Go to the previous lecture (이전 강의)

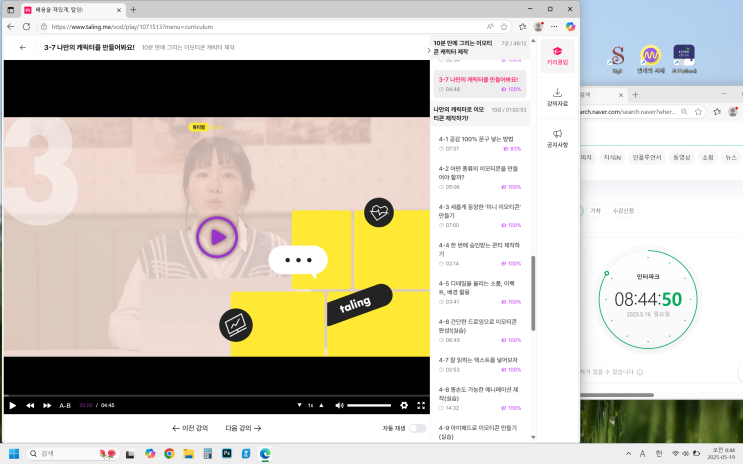coord(190,428)
